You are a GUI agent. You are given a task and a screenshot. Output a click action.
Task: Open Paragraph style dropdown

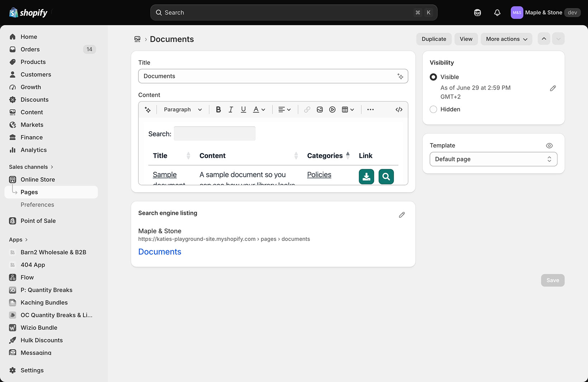[183, 109]
